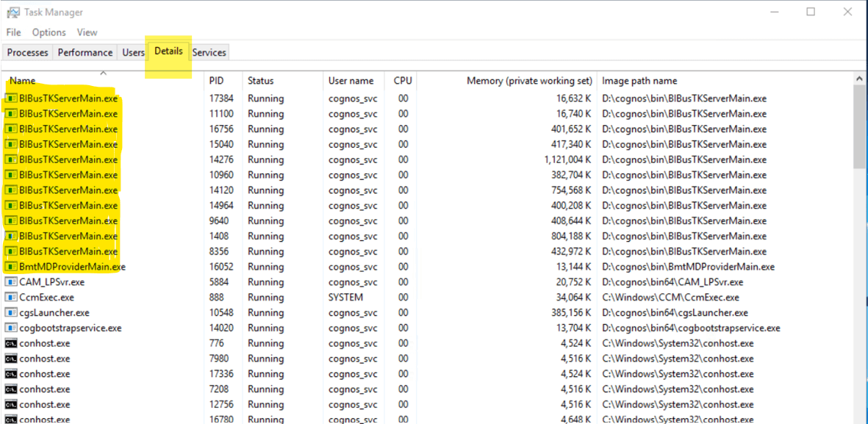This screenshot has width=868, height=424.
Task: Click icon of BIBusTKServerMain.exe with PID 17384
Action: (11, 98)
